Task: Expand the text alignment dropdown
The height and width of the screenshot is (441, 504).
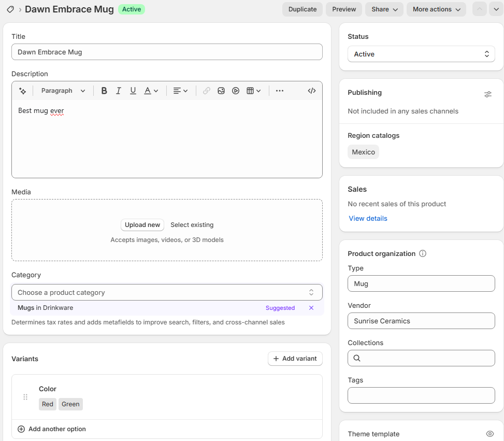Action: 180,90
